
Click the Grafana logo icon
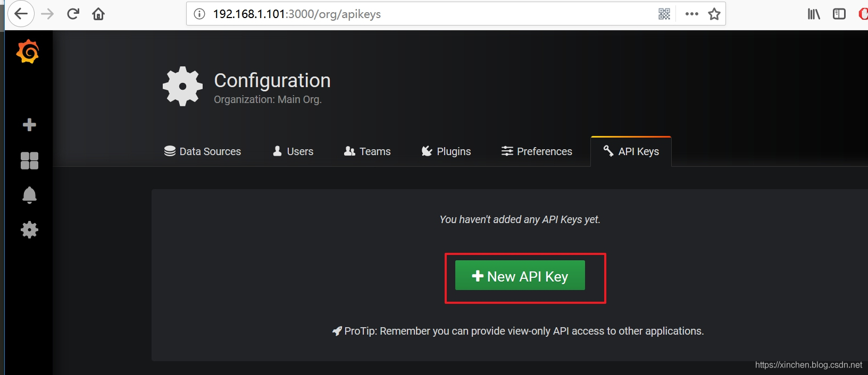(x=28, y=52)
